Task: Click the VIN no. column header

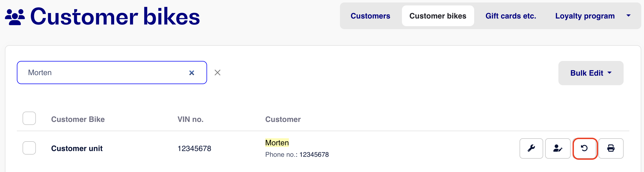Action: click(x=190, y=119)
